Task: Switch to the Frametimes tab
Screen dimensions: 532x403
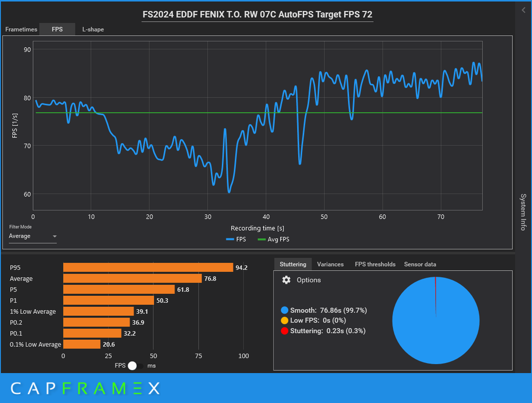Action: click(21, 29)
